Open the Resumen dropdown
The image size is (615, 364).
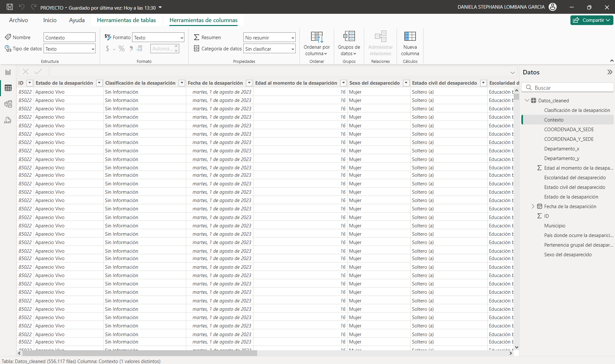click(x=269, y=38)
